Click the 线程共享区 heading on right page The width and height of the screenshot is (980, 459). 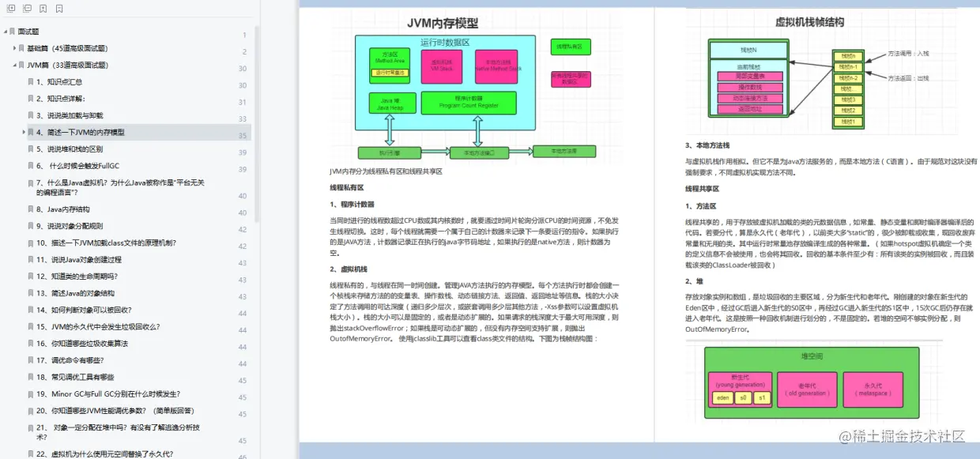point(703,189)
